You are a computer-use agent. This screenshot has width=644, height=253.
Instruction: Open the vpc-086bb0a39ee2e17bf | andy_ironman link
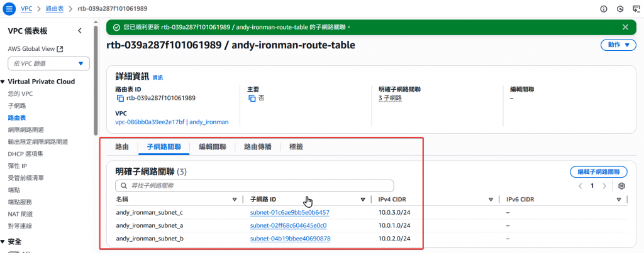coord(172,122)
